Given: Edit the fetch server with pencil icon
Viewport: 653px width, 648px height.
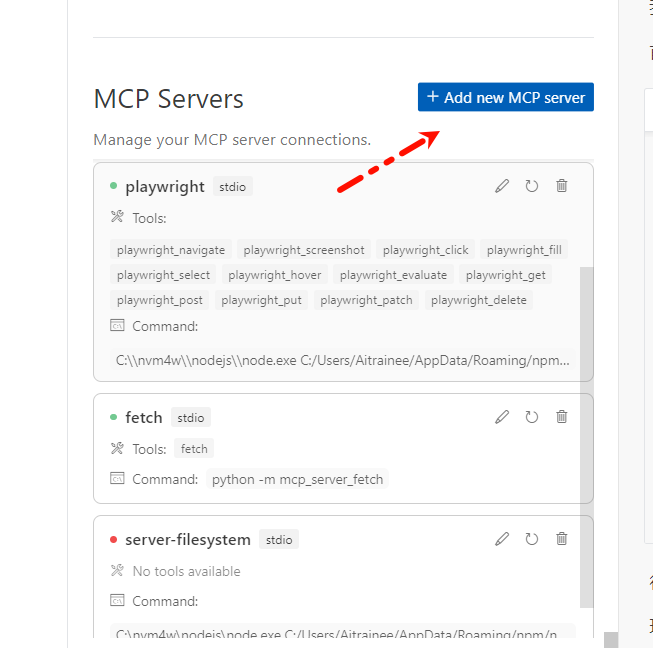Looking at the screenshot, I should pyautogui.click(x=502, y=417).
